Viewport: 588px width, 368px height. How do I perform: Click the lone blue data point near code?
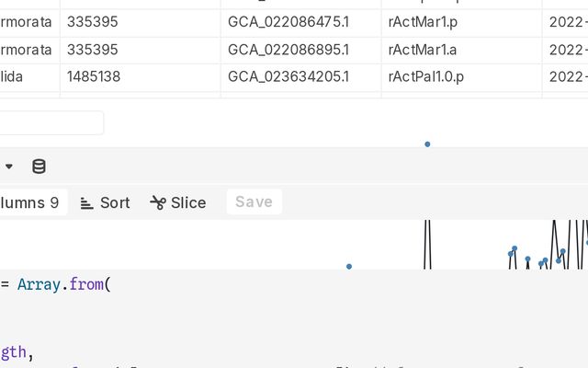pos(349,267)
